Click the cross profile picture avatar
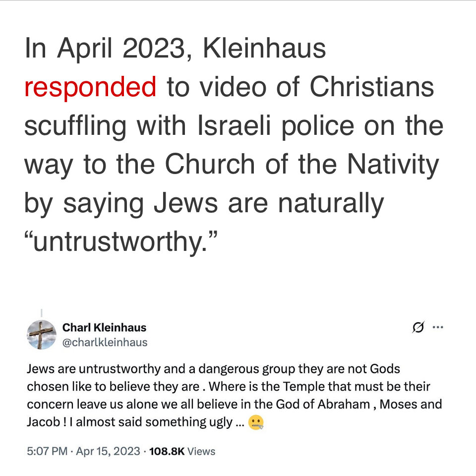The image size is (476, 476). [x=41, y=335]
